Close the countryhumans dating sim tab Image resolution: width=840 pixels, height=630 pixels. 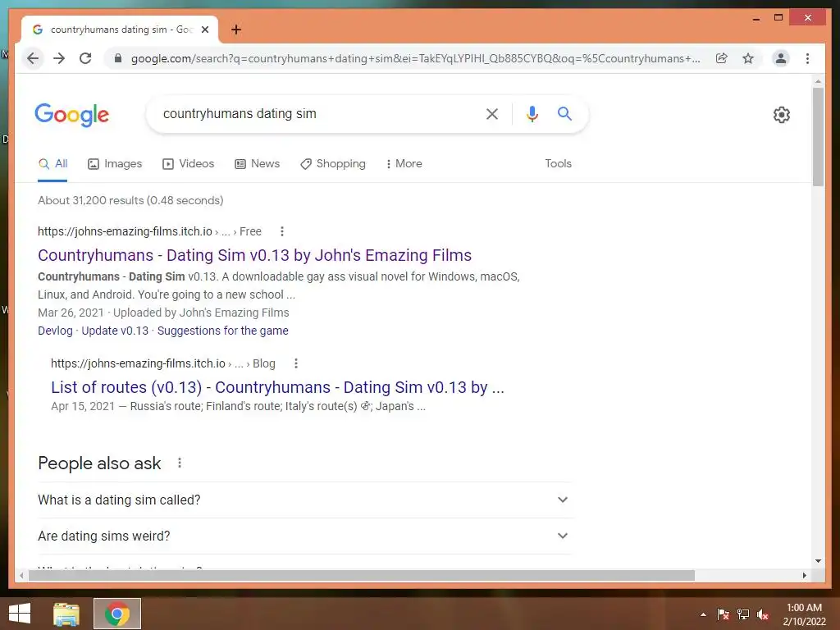pos(204,30)
